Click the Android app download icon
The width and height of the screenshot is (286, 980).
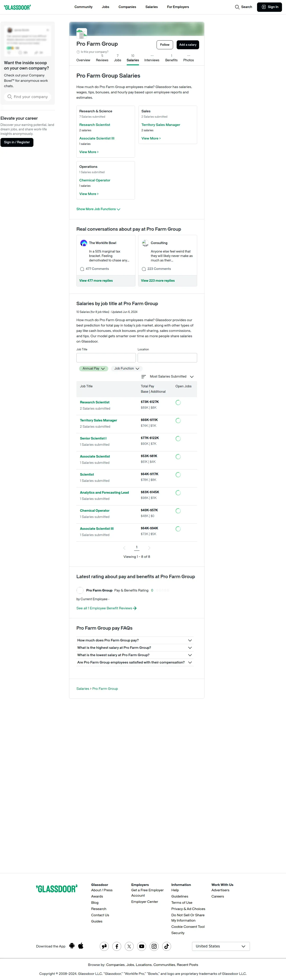pos(72,946)
